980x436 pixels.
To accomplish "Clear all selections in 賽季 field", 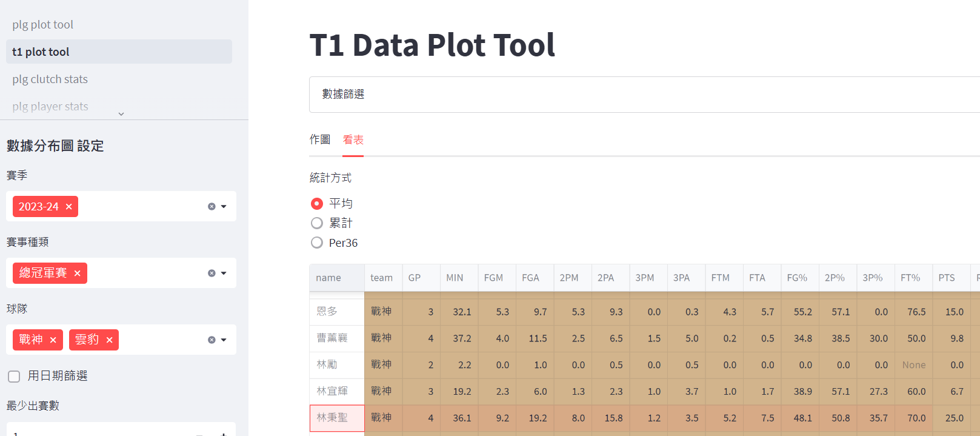I will tap(212, 207).
